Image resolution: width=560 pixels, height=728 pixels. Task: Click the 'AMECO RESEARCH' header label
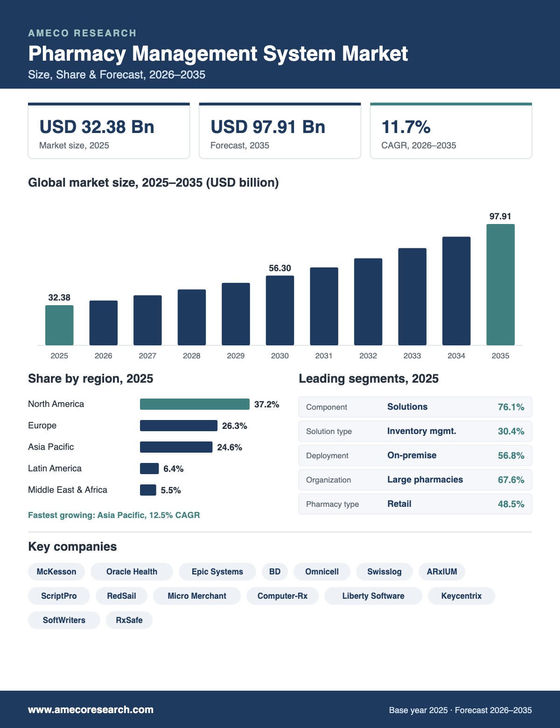click(82, 33)
